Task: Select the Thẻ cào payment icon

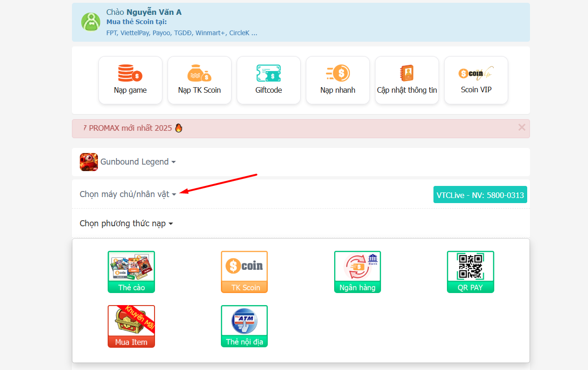Action: [131, 272]
